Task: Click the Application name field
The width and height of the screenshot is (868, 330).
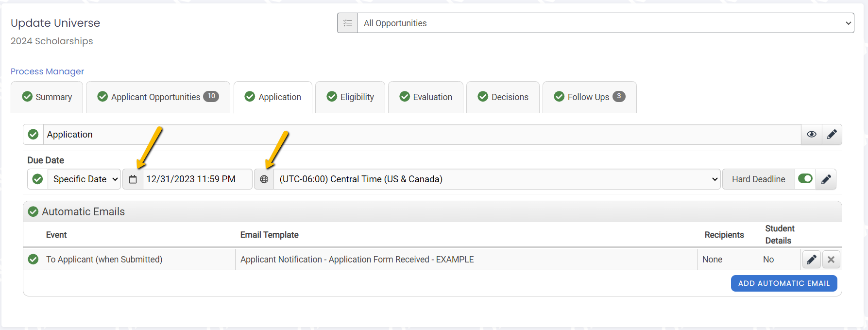Action: tap(422, 134)
